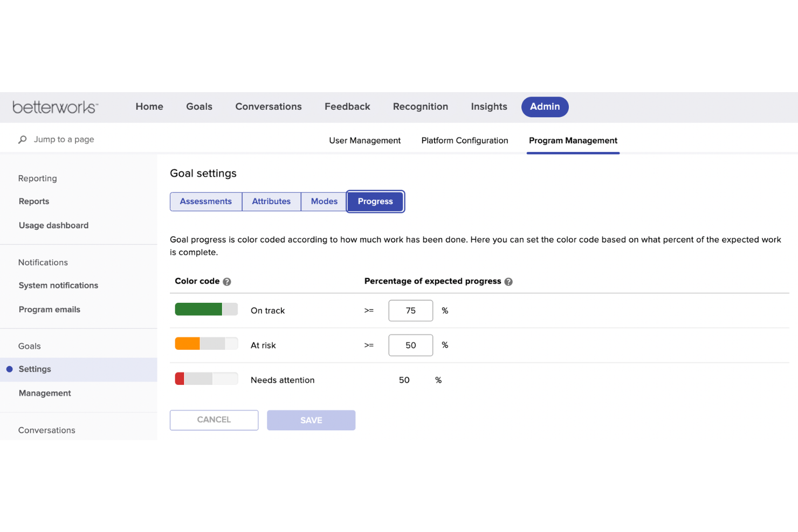Select the Progress tab

(x=375, y=201)
